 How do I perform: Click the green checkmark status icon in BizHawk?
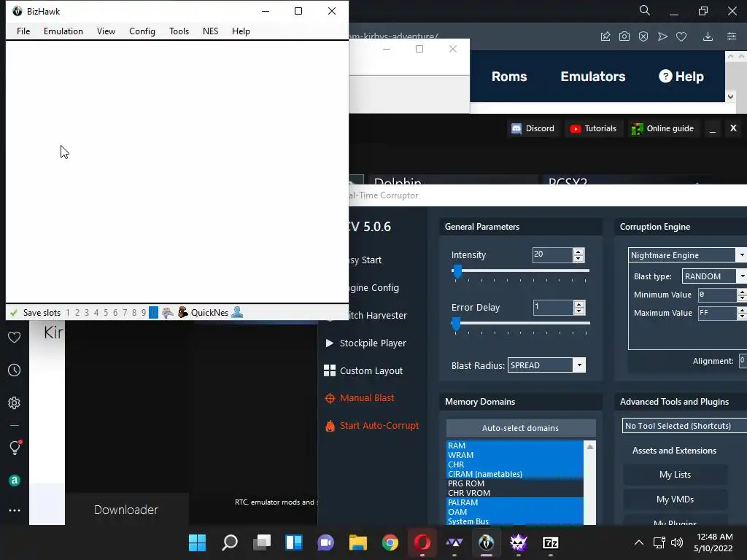coord(14,313)
